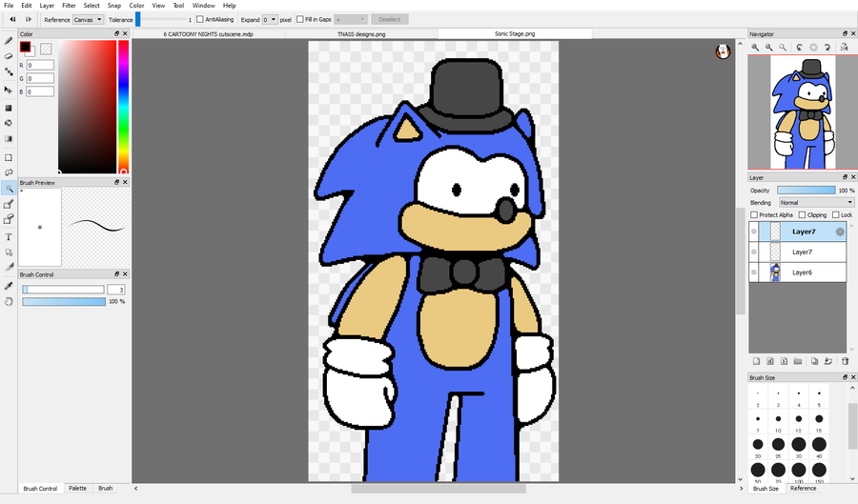This screenshot has width=858, height=504.
Task: Open the Filter menu
Action: 69,6
